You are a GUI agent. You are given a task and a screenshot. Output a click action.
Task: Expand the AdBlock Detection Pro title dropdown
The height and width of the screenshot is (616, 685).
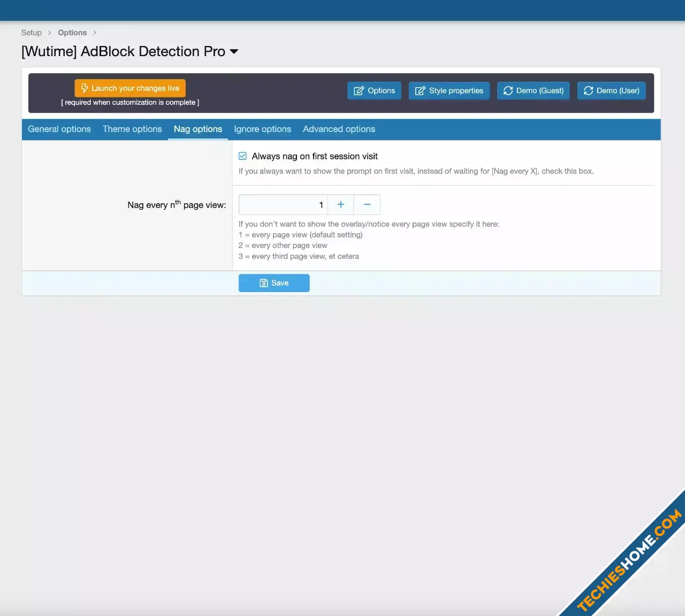point(234,52)
